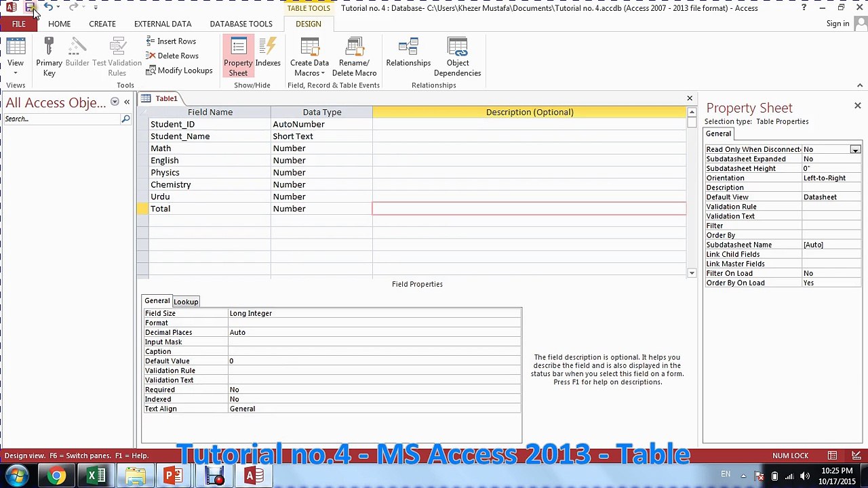Click the Short Text data type cell
The image size is (868, 488).
tap(321, 136)
